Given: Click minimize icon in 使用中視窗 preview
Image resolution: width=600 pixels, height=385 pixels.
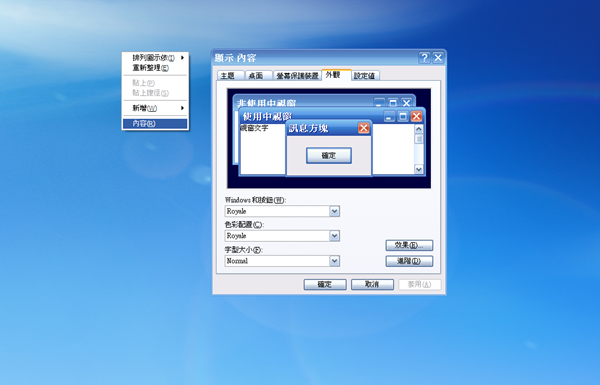Looking at the screenshot, I should point(389,116).
